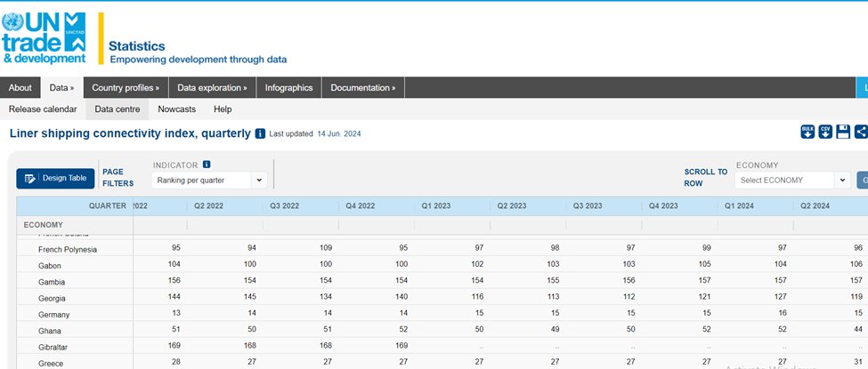Open the Nowcasts tab
This screenshot has width=868, height=369.
coord(176,109)
